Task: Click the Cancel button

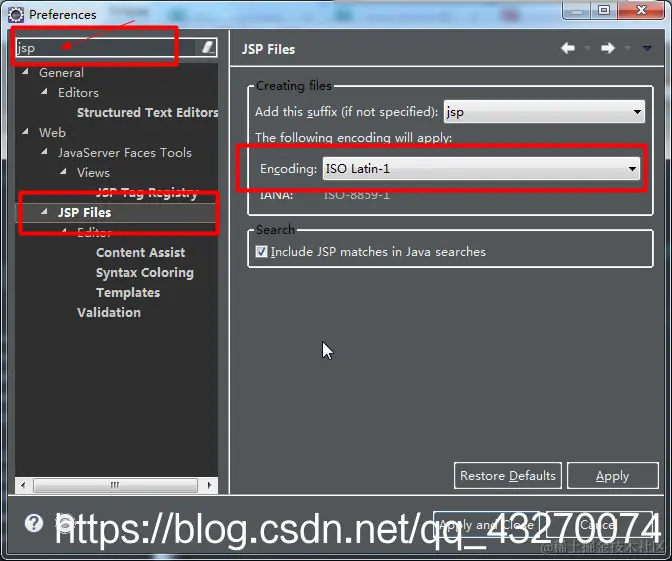Action: pyautogui.click(x=598, y=525)
